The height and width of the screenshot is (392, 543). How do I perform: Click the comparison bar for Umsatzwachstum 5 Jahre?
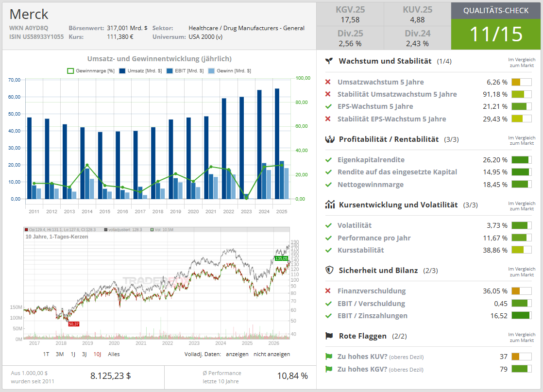pos(521,82)
